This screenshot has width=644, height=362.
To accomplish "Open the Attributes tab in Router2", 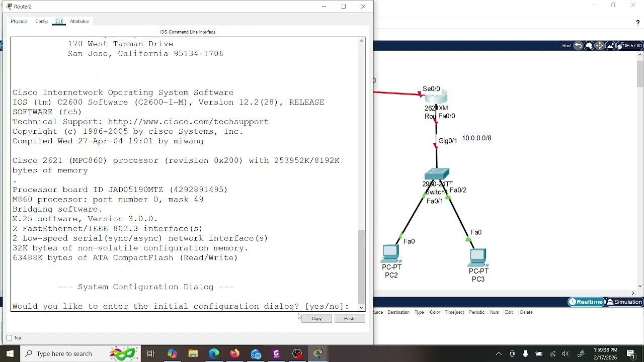I will [79, 21].
